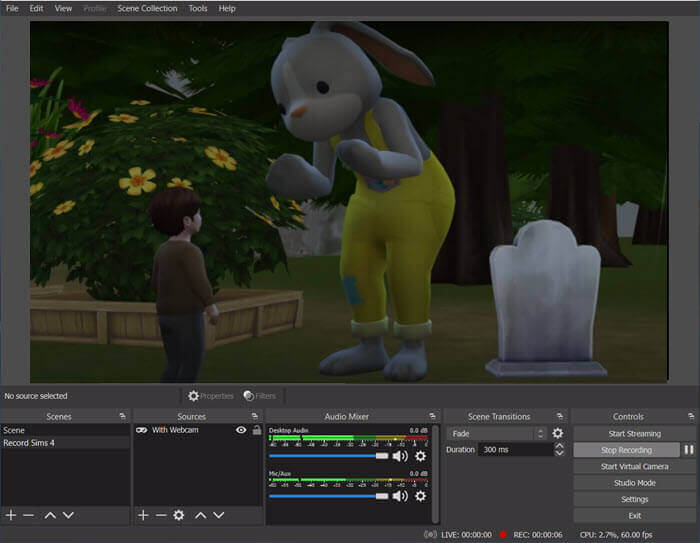Mute the Mic/Aux speaker icon
The height and width of the screenshot is (543, 700).
click(x=400, y=496)
